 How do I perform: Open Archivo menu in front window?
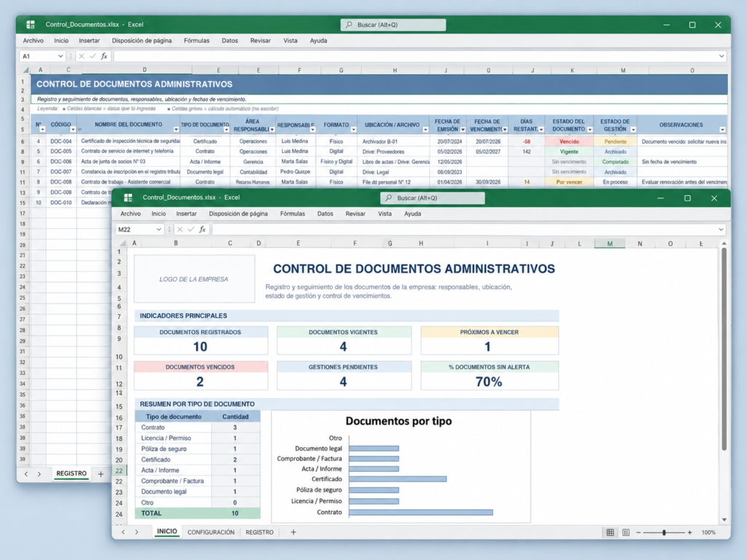click(131, 214)
